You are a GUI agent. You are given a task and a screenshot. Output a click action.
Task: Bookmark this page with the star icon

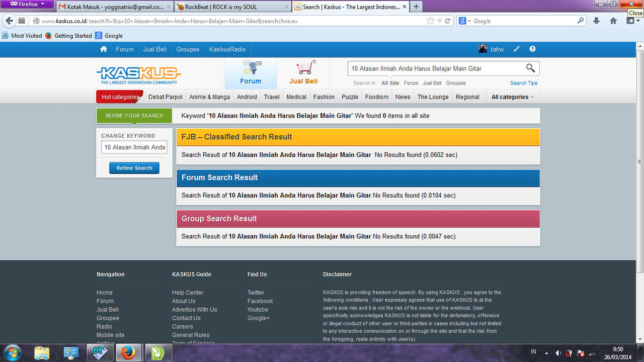[x=430, y=21]
